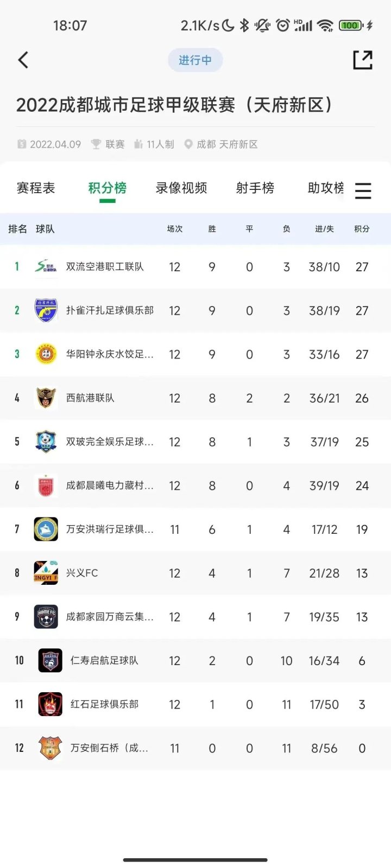Tap the share icon at top right

(x=363, y=60)
